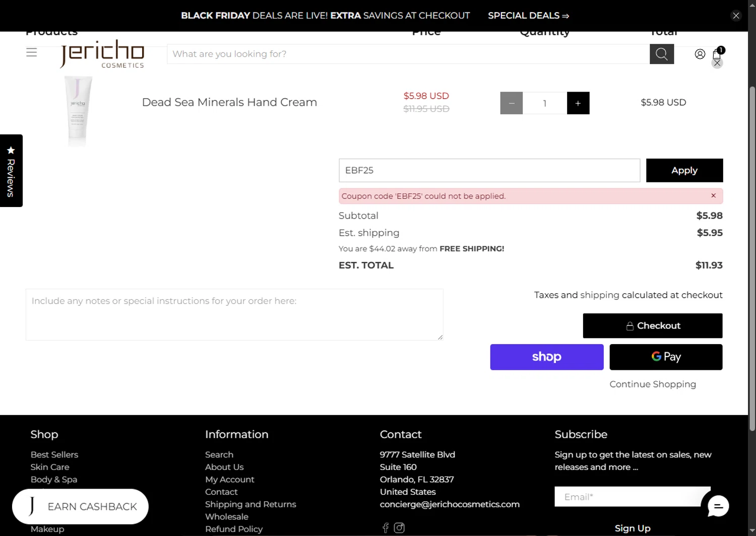Image resolution: width=756 pixels, height=536 pixels.
Task: Proceed with the Checkout button
Action: coord(653,326)
